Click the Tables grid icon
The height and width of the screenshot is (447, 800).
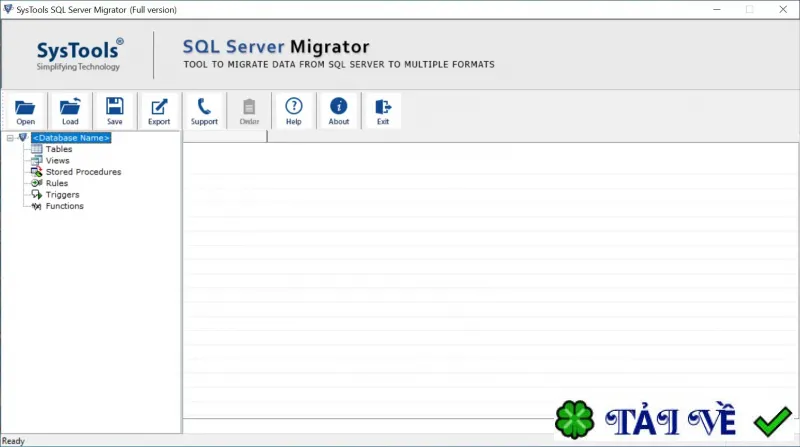click(x=37, y=149)
